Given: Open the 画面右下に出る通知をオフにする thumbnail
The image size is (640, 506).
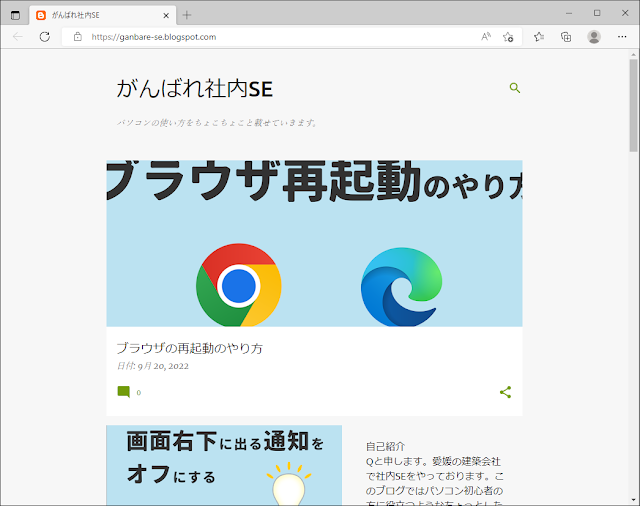Looking at the screenshot, I should tap(224, 465).
